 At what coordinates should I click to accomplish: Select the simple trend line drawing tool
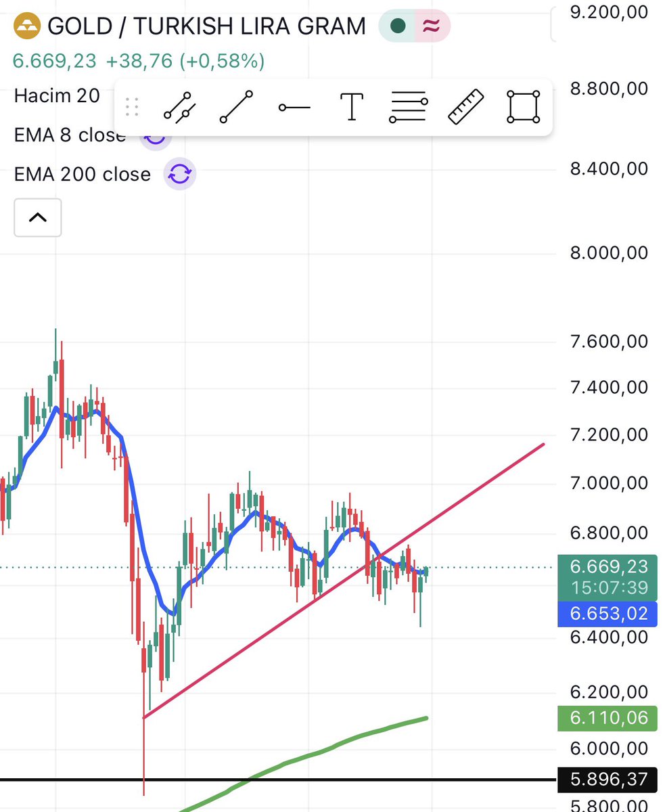pyautogui.click(x=237, y=108)
